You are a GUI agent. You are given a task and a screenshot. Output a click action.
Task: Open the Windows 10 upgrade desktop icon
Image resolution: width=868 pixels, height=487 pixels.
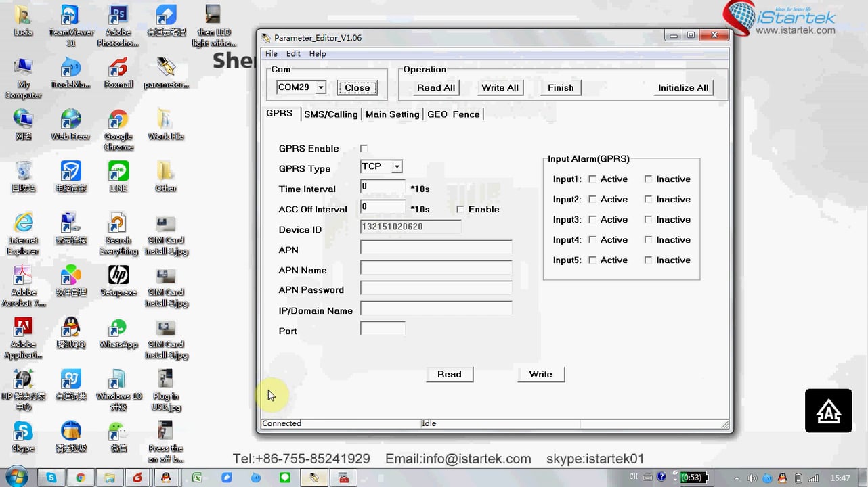(118, 390)
